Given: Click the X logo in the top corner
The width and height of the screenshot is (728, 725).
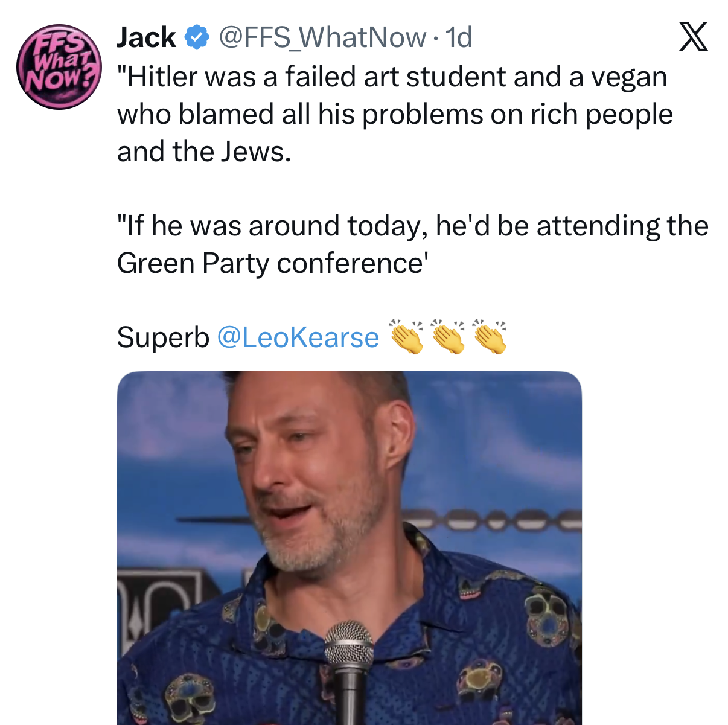Looking at the screenshot, I should [x=693, y=37].
